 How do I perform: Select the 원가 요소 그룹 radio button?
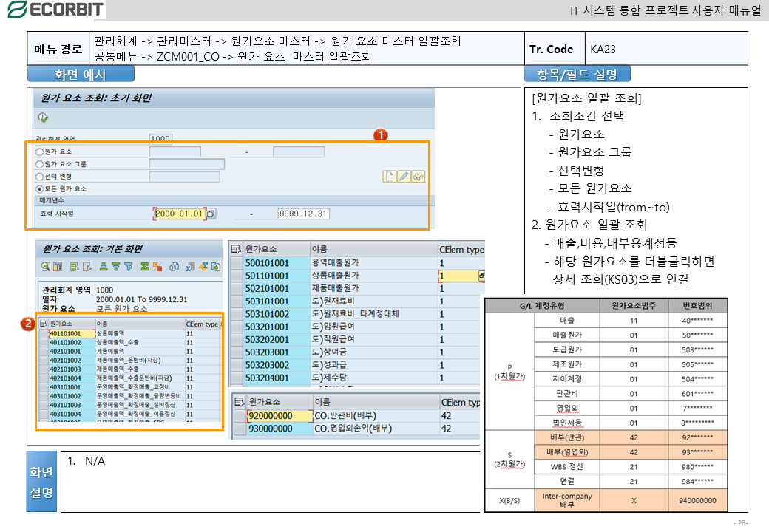click(x=40, y=164)
